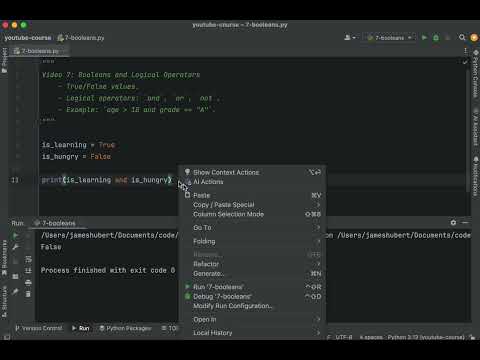
Task: Click the pin tab icon in Run panel
Action: (x=15, y=292)
